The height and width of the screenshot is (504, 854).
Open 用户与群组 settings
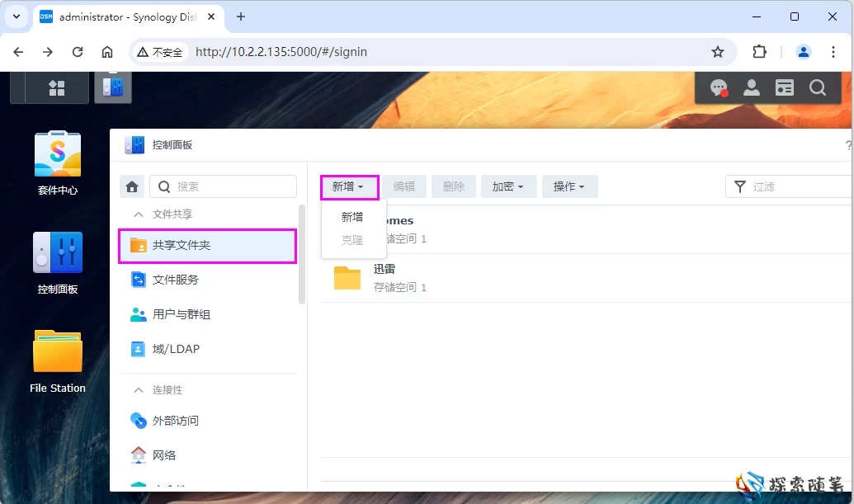[182, 314]
